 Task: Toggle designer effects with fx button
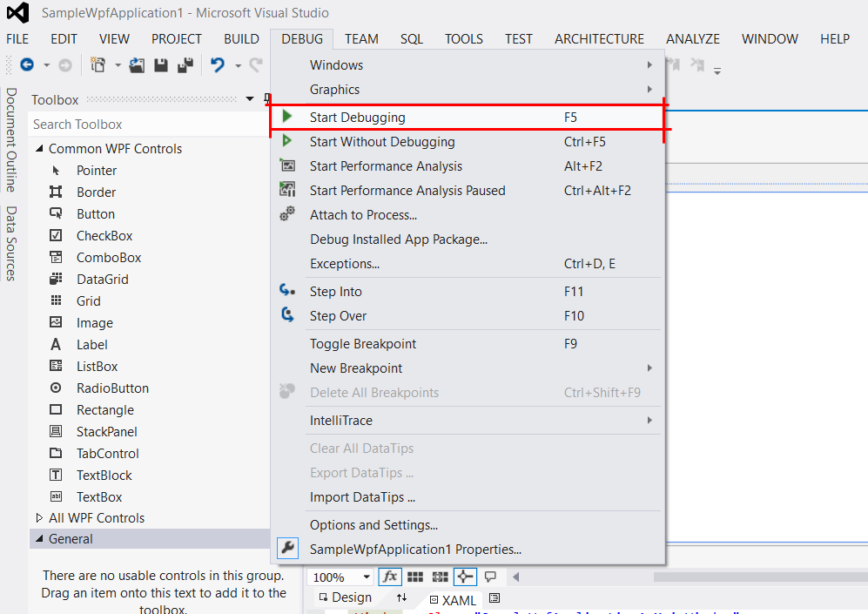point(390,577)
